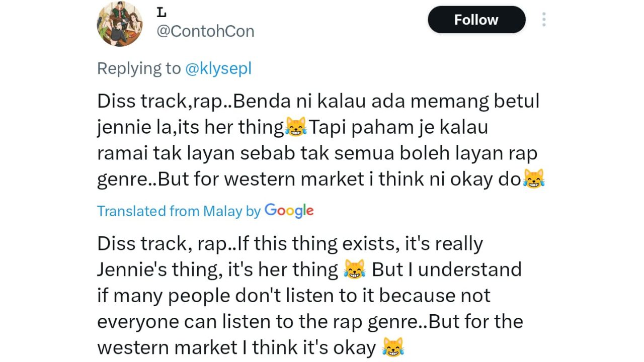Image resolution: width=644 pixels, height=362 pixels.
Task: Click the display name 'L'
Action: (162, 12)
